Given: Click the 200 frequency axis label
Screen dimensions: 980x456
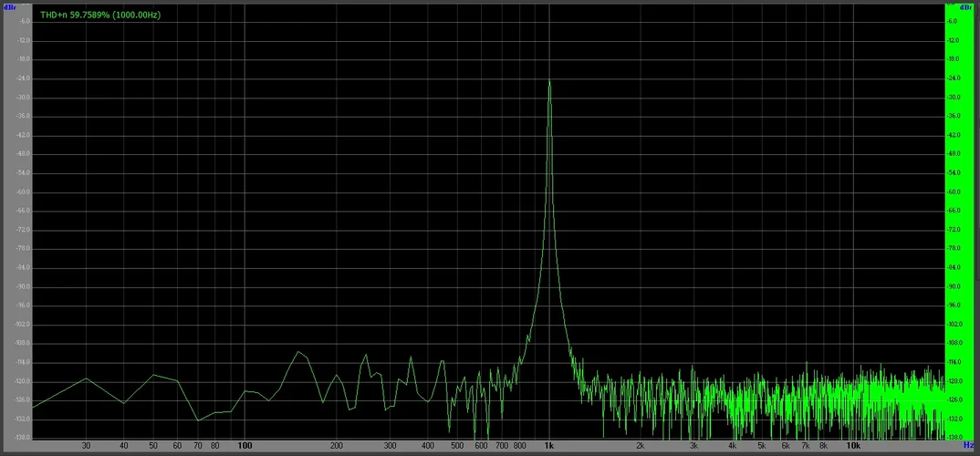Looking at the screenshot, I should [x=337, y=446].
